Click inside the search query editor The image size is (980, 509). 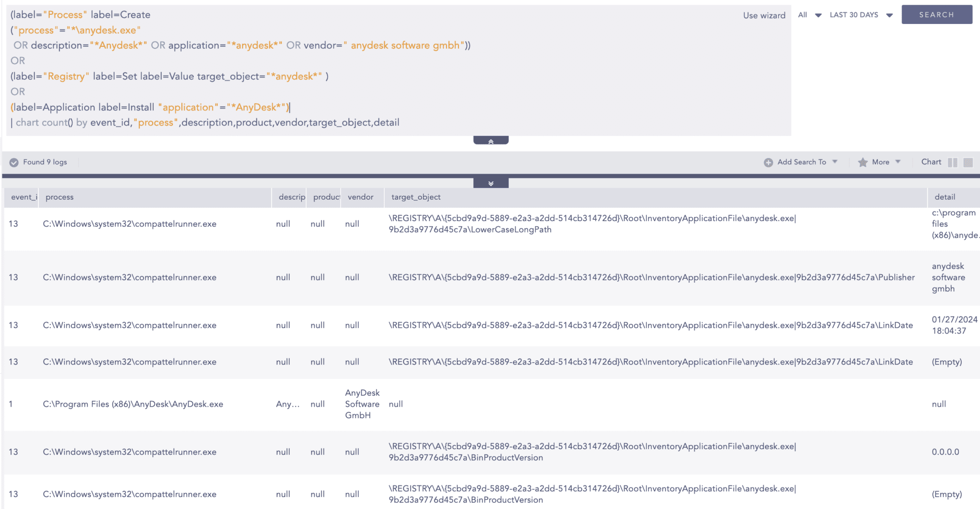398,69
